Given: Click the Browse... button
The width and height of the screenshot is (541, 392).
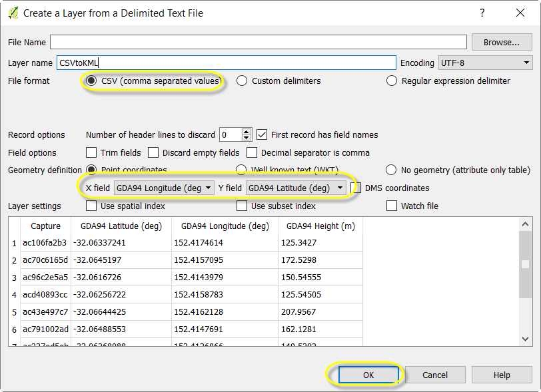Looking at the screenshot, I should pos(501,42).
